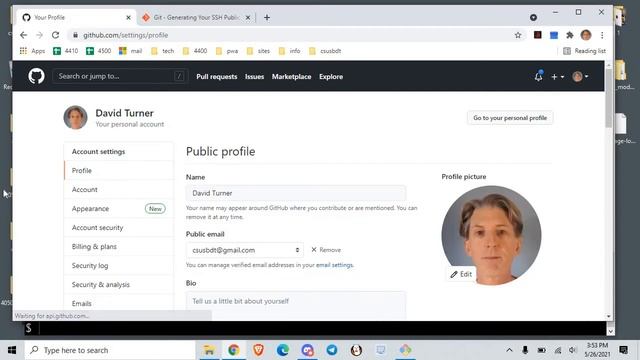Follow the email settings link

click(x=334, y=265)
